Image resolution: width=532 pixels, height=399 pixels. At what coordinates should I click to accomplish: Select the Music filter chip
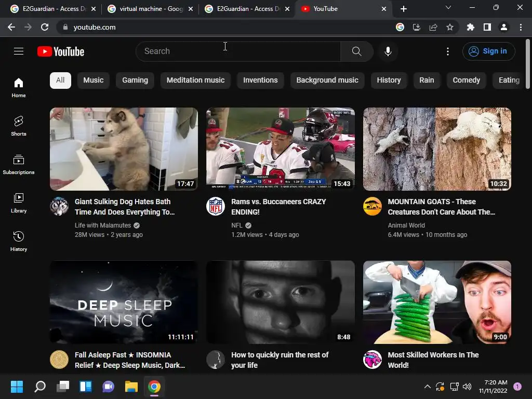click(x=94, y=81)
